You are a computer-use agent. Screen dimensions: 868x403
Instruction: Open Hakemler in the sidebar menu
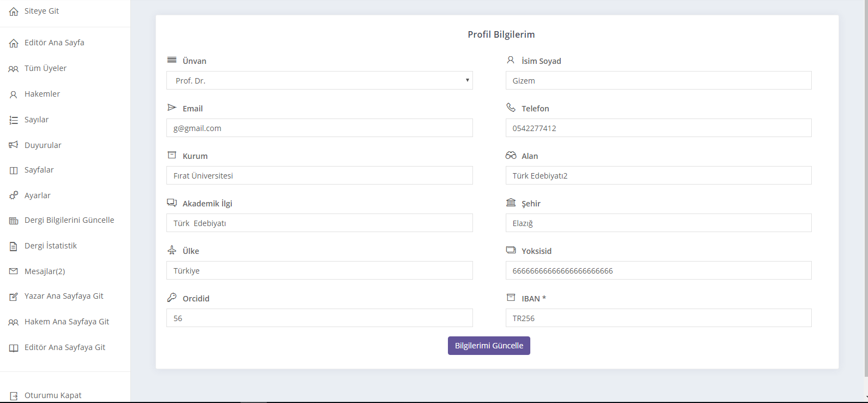point(42,94)
